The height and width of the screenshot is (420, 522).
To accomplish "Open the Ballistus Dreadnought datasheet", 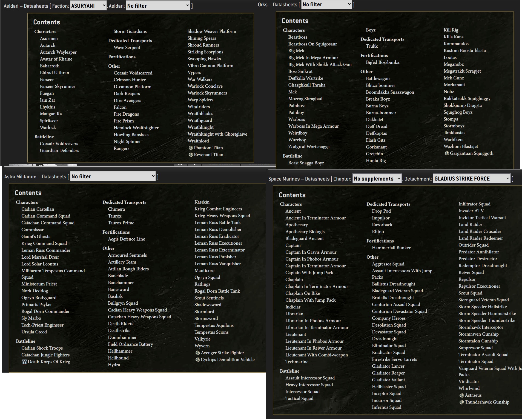I will tap(393, 284).
